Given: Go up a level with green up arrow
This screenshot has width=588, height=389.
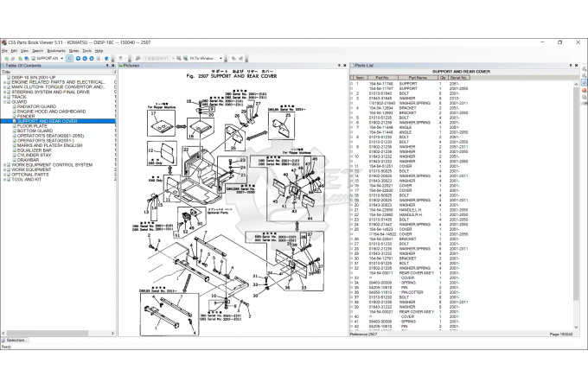Looking at the screenshot, I should (20, 59).
